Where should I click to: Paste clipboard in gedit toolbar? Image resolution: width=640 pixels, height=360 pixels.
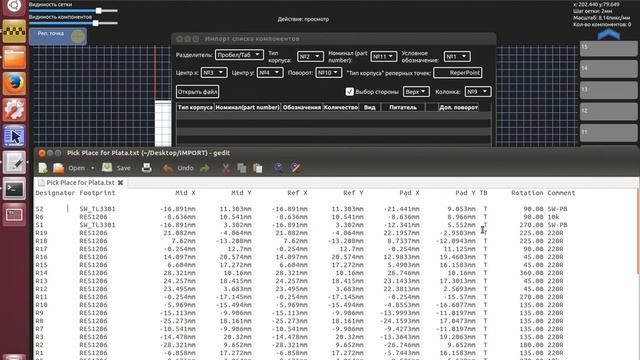point(258,168)
